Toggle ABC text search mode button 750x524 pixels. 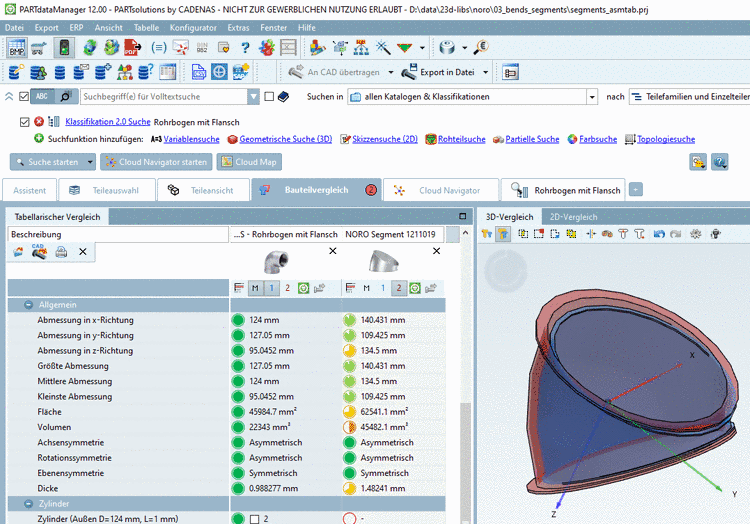42,97
